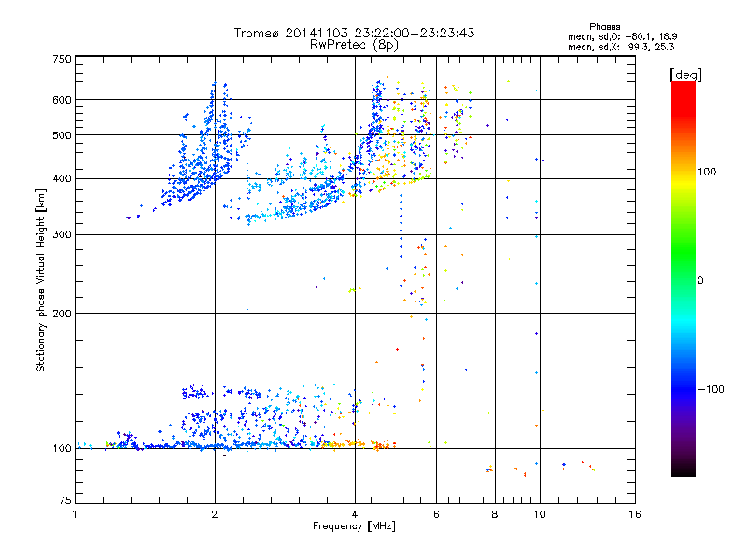The width and height of the screenshot is (747, 560).
Task: Click the plot title 'Tromsø 20141103 23:22:00-23:23:43'
Action: pyautogui.click(x=354, y=33)
